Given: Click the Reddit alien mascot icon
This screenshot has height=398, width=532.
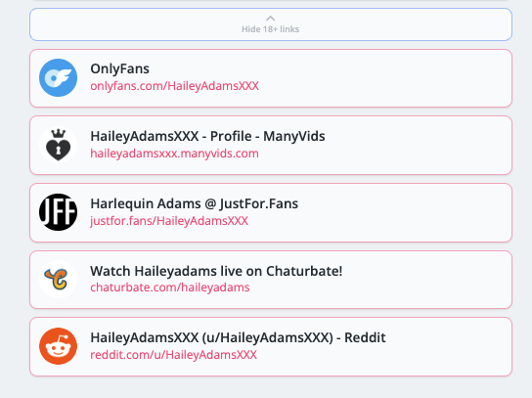Looking at the screenshot, I should [x=58, y=346].
